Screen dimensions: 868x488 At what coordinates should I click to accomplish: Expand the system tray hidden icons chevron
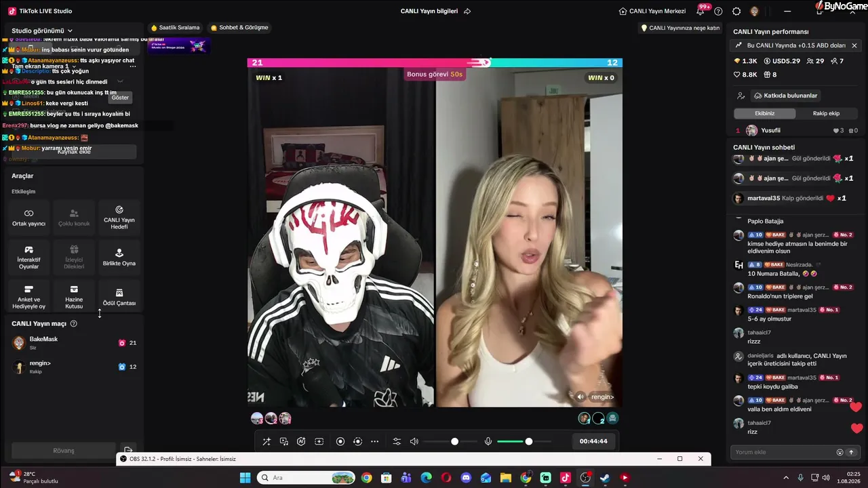pos(786,478)
